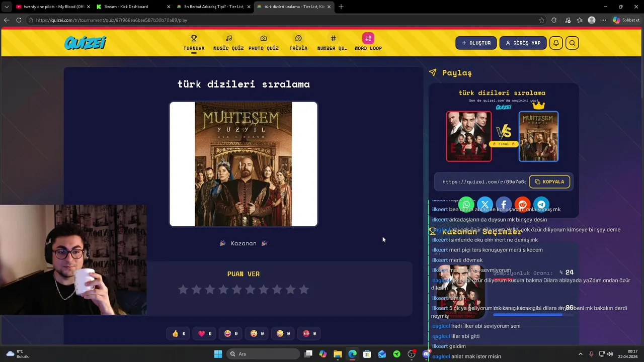Share via Telegram icon

[x=541, y=205]
